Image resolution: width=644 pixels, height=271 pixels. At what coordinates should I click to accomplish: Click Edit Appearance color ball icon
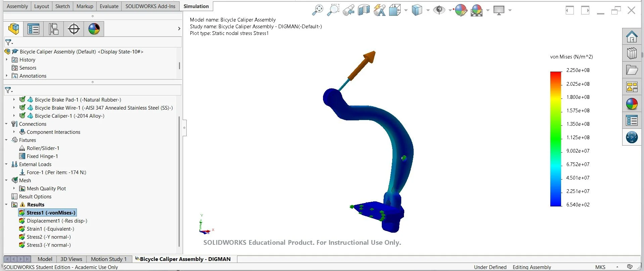pyautogui.click(x=461, y=10)
